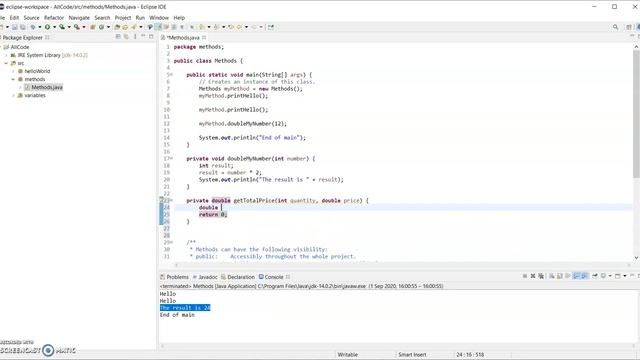Go to next annotation
Image resolution: width=640 pixels, height=360 pixels.
202,27
